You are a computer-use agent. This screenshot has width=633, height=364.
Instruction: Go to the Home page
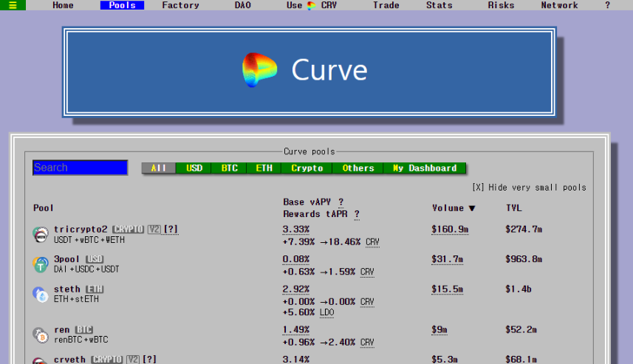[x=63, y=5]
